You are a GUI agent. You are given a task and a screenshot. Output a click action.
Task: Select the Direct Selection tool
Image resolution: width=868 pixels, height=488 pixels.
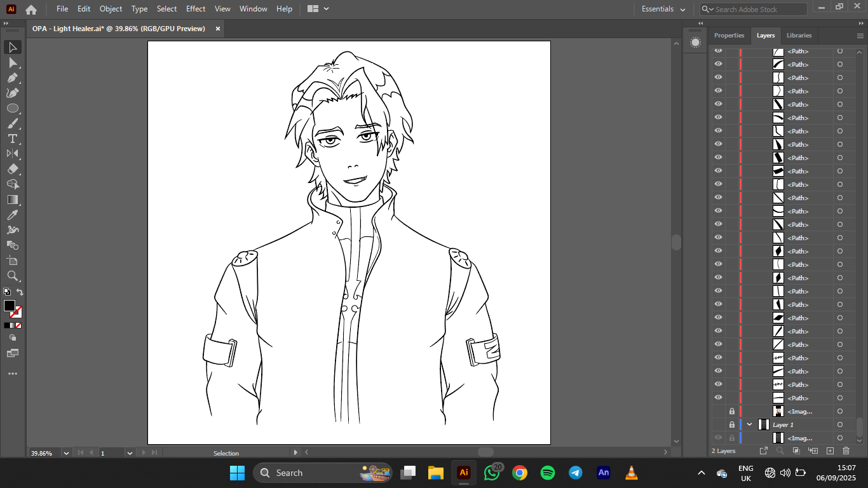pyautogui.click(x=12, y=63)
